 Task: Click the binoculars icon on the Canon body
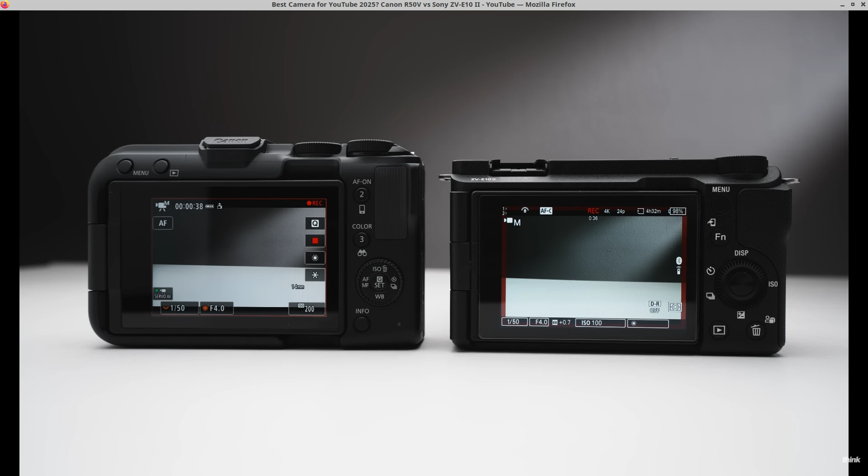tap(362, 253)
